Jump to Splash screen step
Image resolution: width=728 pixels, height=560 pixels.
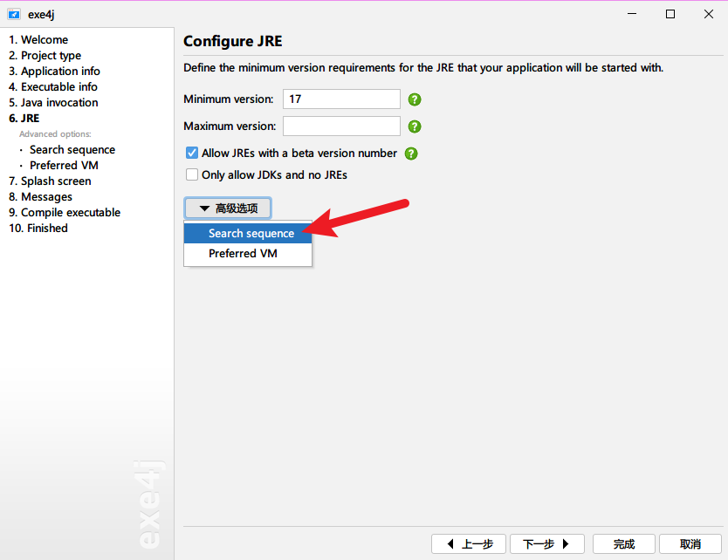(x=50, y=181)
